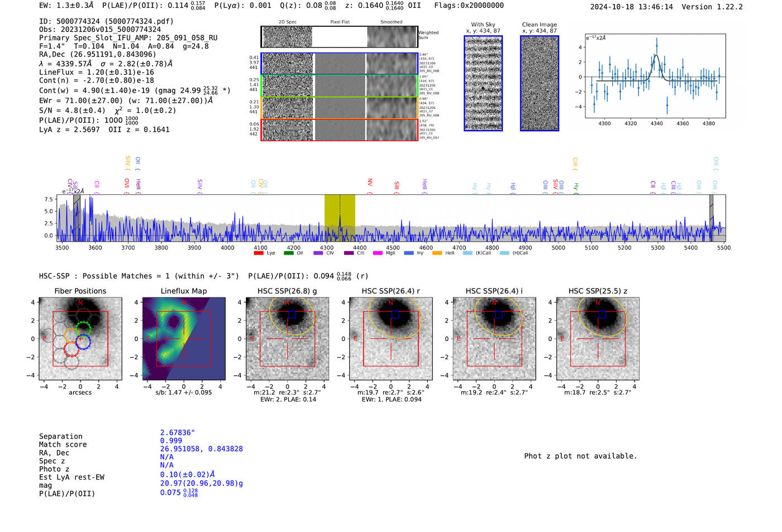Click the (K)CaII legend swatch
The height and width of the screenshot is (532, 782).
(x=468, y=253)
